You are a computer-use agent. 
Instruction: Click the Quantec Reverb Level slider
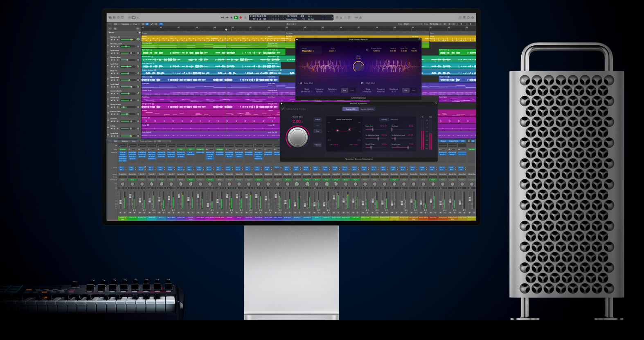point(402,148)
